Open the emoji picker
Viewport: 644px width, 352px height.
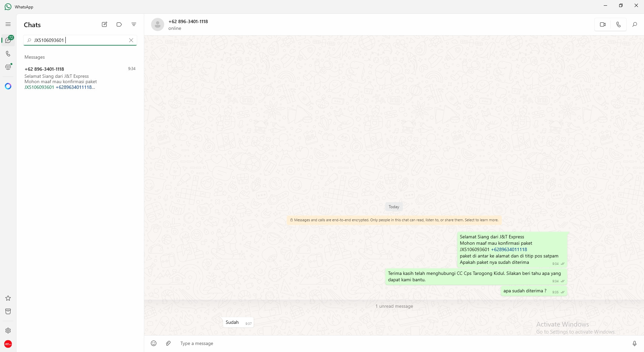click(x=154, y=343)
